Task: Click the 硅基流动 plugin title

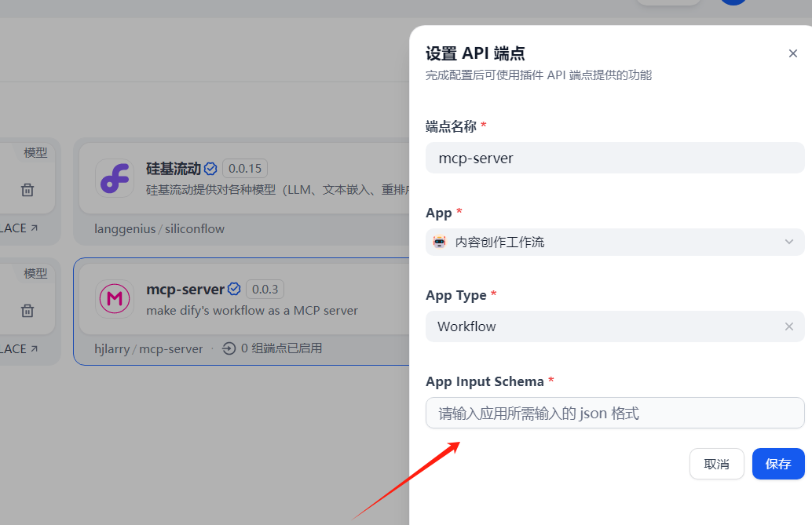Action: 174,169
